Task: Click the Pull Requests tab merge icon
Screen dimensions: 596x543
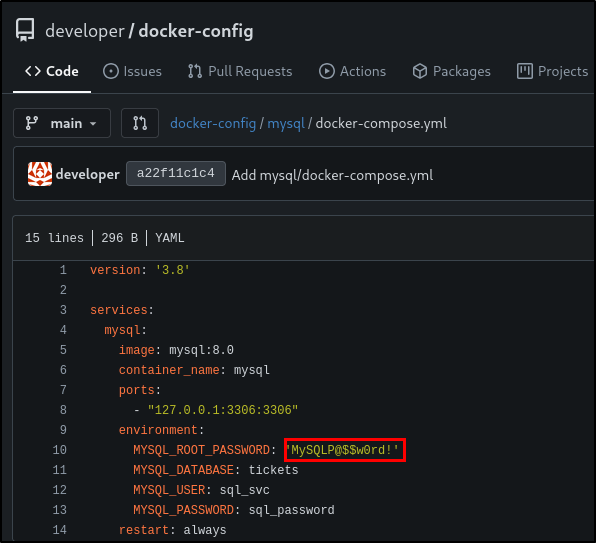Action: (x=195, y=71)
